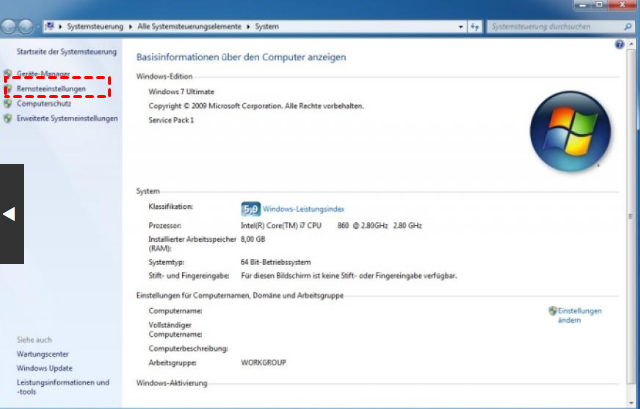Expand the arrow after Systemsteuerung breadcrumb
This screenshot has height=409, width=640.
[130, 27]
